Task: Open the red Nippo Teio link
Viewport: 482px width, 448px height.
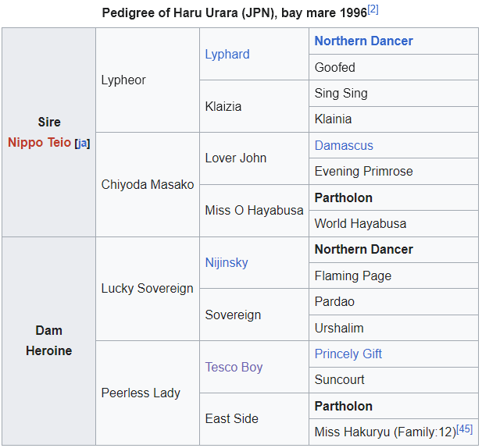Action: click(39, 143)
